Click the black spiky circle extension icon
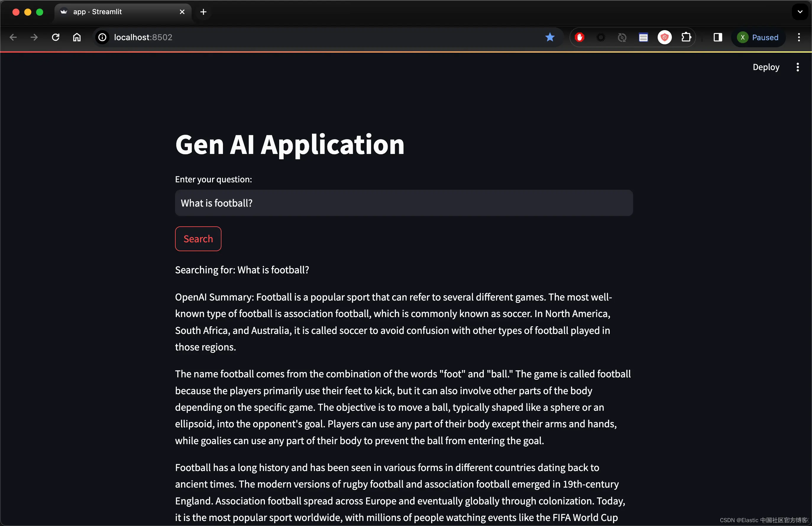812x526 pixels. (601, 37)
